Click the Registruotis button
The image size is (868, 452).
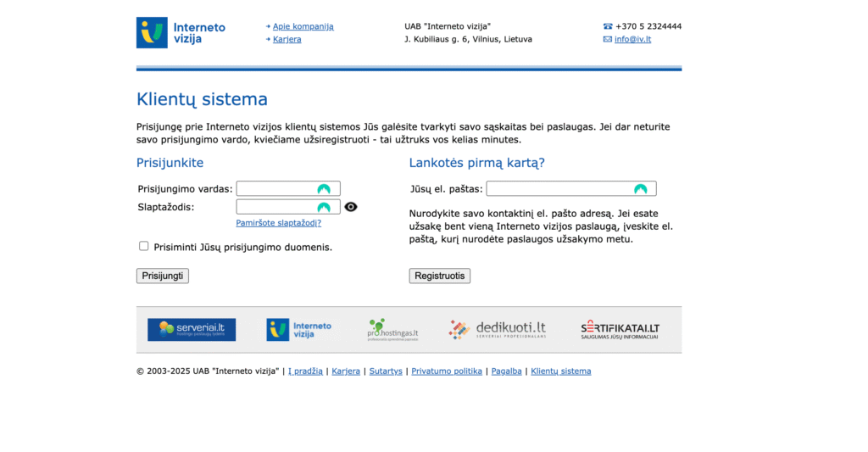440,276
